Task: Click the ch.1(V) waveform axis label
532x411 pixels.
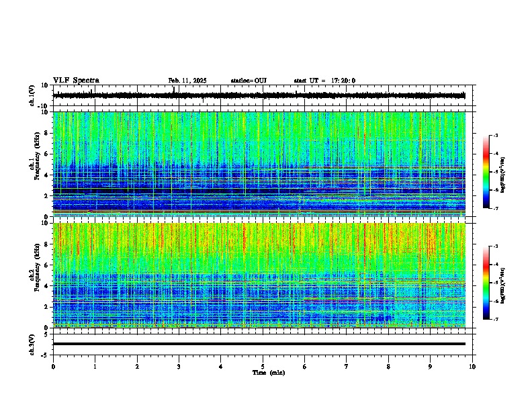Action: pyautogui.click(x=32, y=95)
